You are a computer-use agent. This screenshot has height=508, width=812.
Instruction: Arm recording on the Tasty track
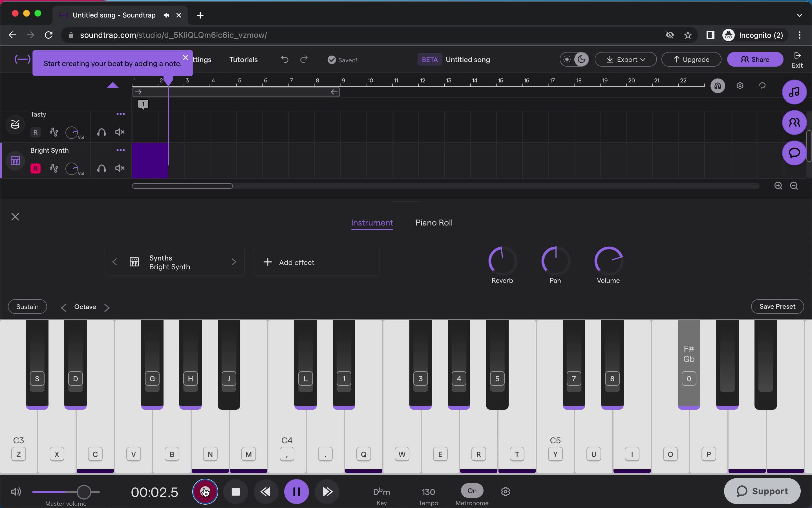tap(35, 132)
